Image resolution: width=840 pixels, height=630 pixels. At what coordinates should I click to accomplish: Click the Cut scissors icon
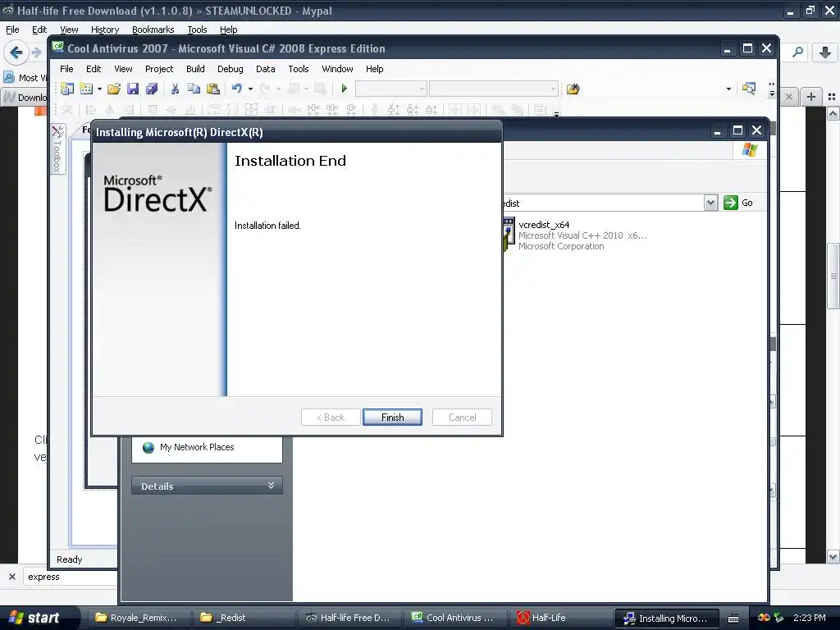point(175,89)
